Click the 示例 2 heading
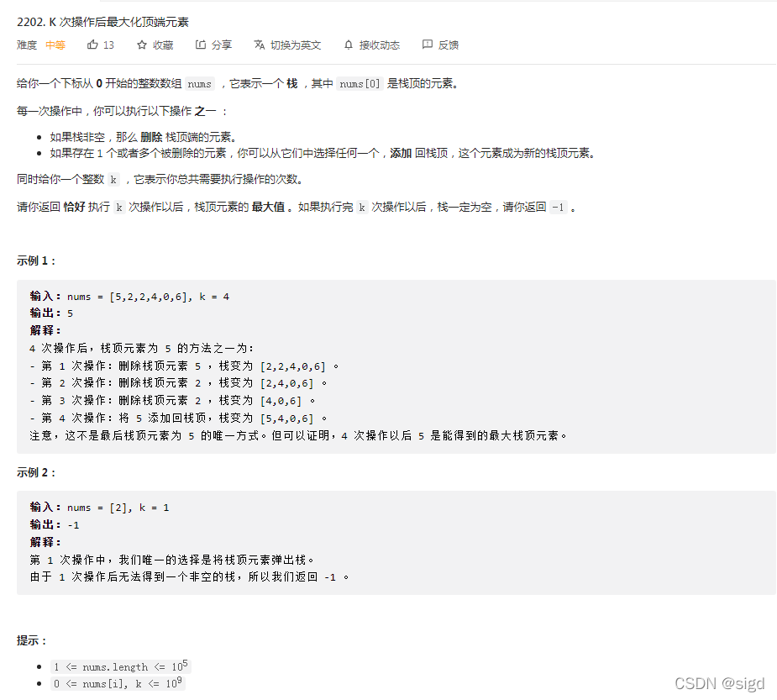The width and height of the screenshot is (777, 700). click(35, 472)
